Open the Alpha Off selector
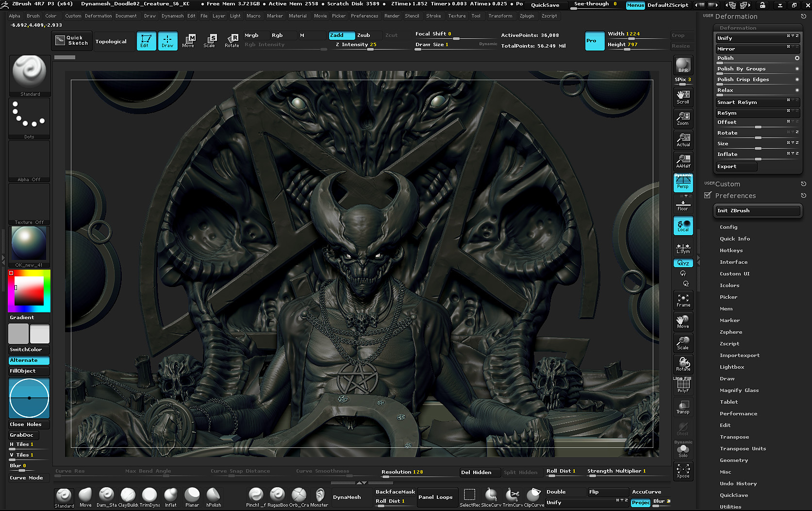Screen dimensions: 812x511 [x=29, y=162]
